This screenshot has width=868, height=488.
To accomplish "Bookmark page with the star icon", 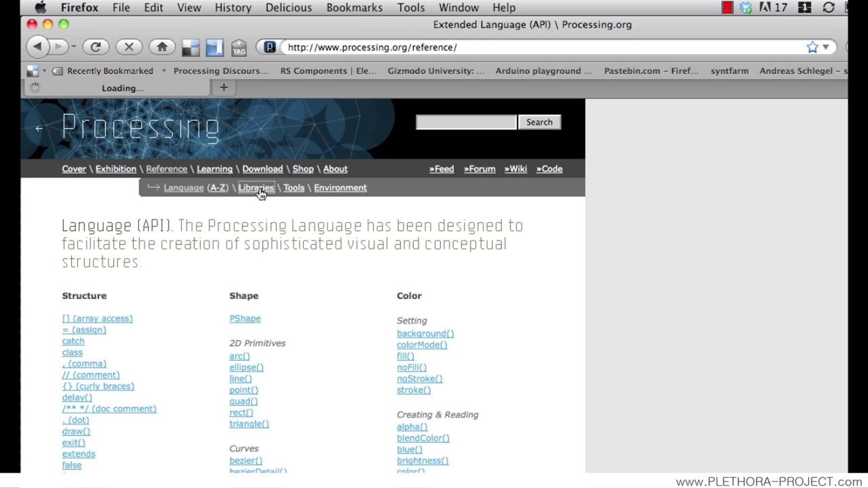I will pos(812,47).
